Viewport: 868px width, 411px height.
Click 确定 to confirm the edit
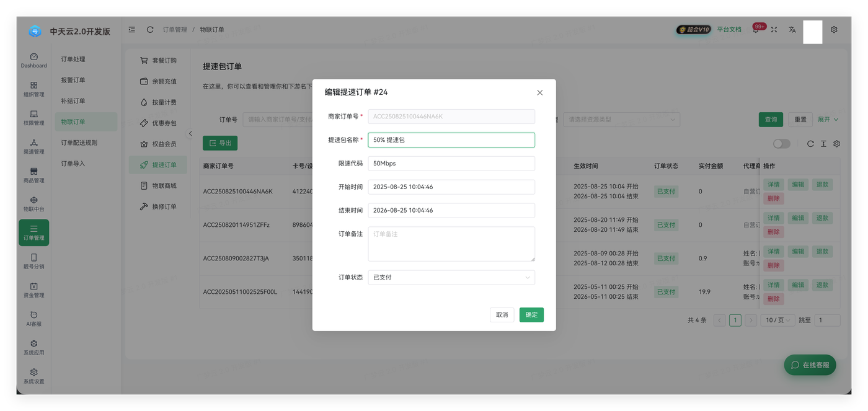531,315
